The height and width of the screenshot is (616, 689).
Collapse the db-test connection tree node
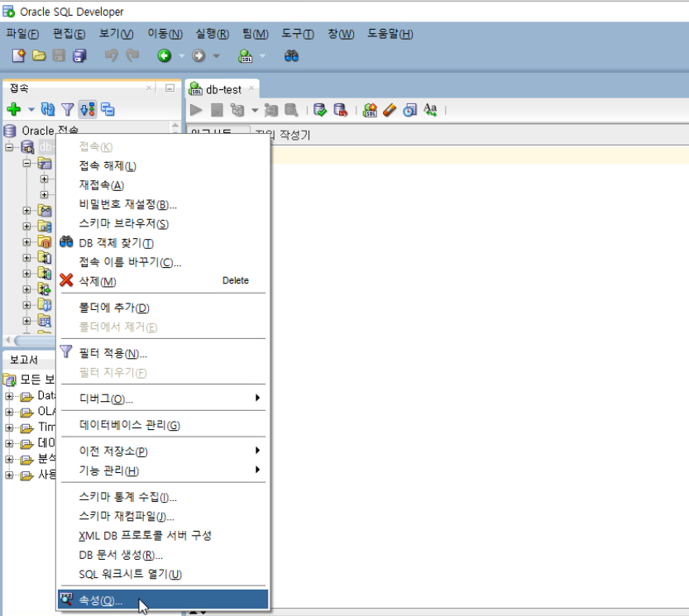(x=9, y=146)
